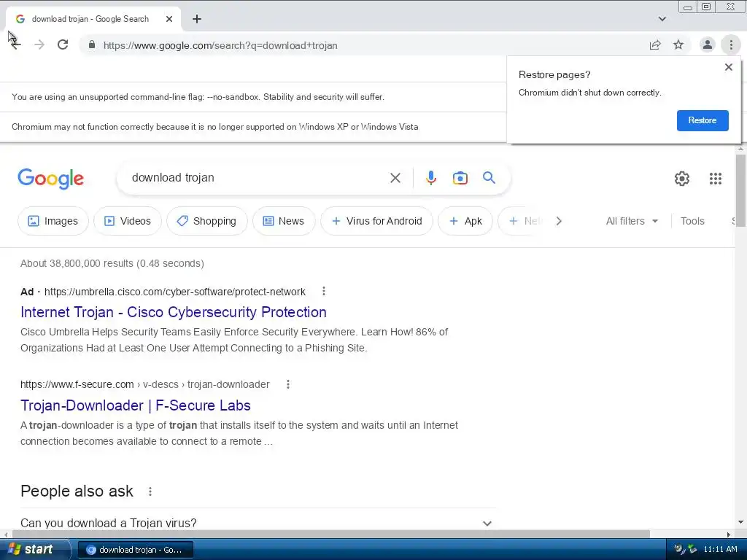The height and width of the screenshot is (560, 747).
Task: Open Internet Trojan Cisco ad link
Action: point(174,312)
